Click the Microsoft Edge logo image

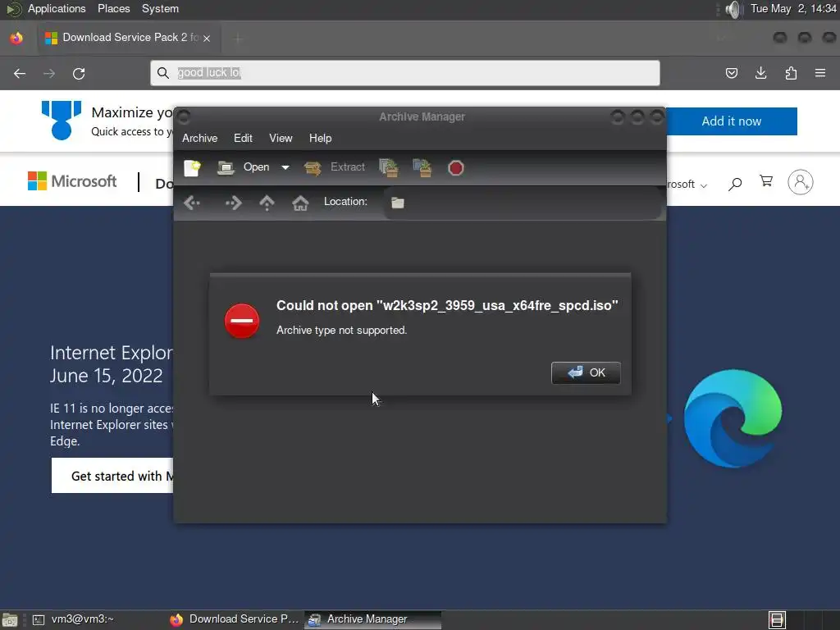coord(733,418)
